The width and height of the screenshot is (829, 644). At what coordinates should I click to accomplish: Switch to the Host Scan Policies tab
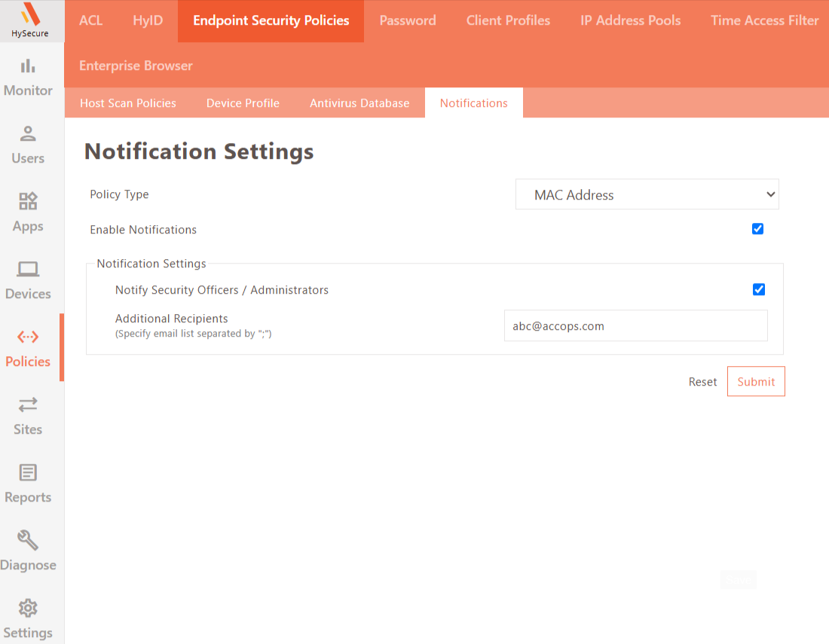(128, 103)
